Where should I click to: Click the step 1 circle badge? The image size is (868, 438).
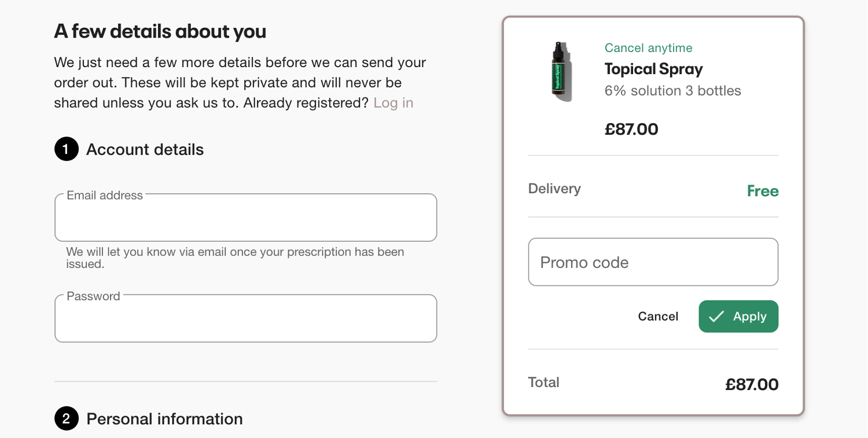pos(66,149)
